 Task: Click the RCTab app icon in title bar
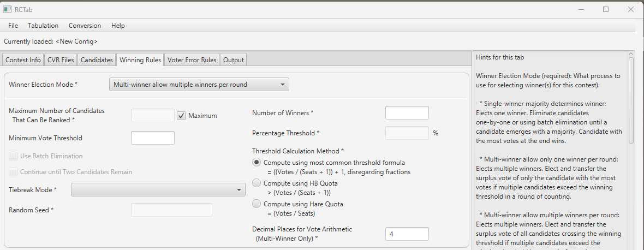click(x=7, y=9)
